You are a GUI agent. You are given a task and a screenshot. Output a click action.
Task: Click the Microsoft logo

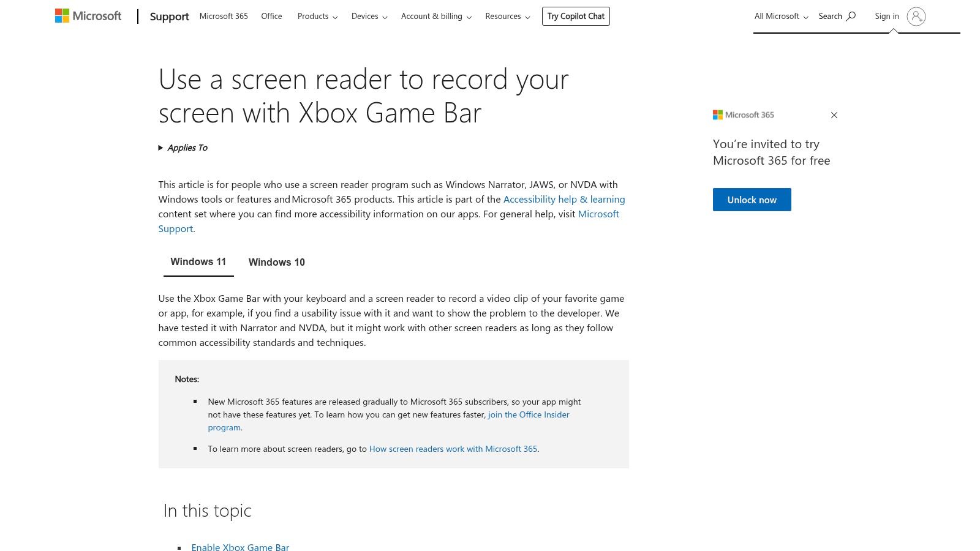click(x=88, y=15)
